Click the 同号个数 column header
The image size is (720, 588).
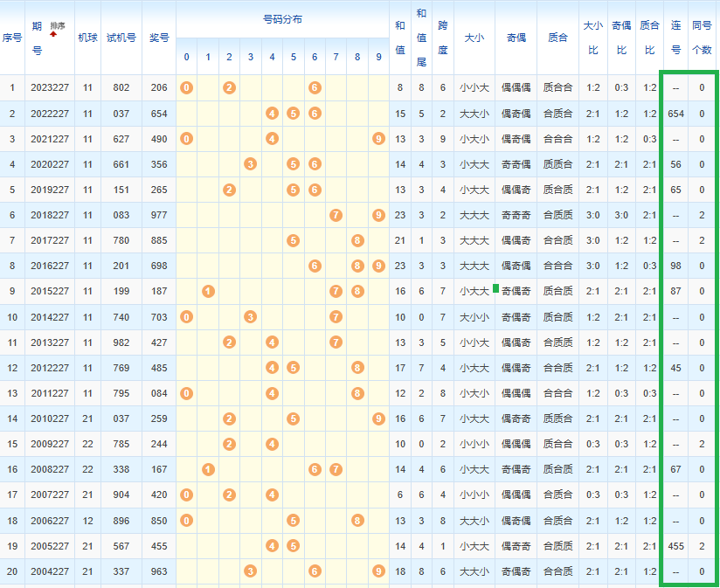701,38
